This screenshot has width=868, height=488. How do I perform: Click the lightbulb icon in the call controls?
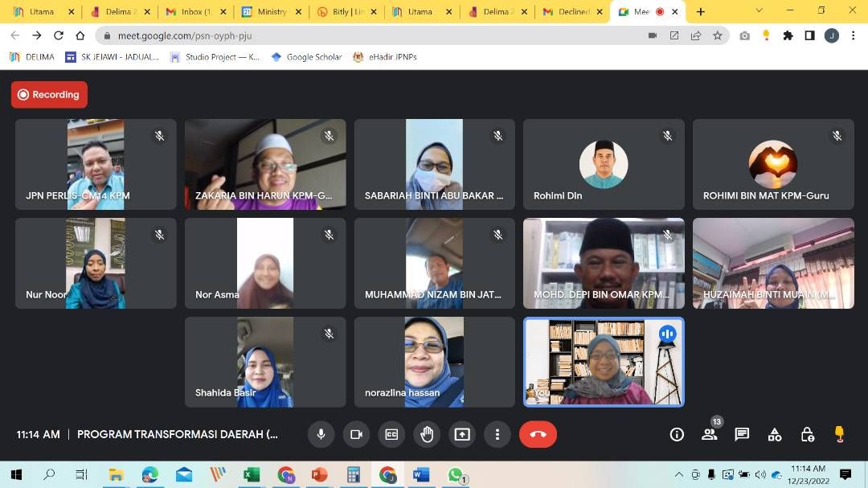click(838, 434)
